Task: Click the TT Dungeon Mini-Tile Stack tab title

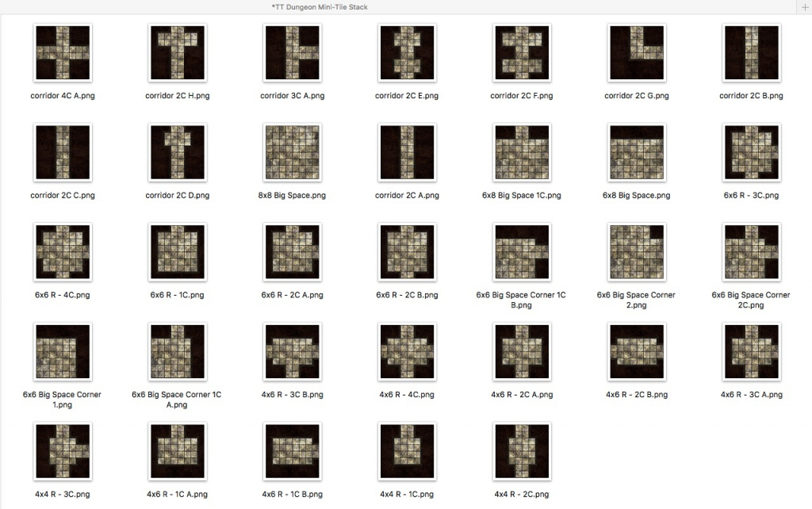Action: pyautogui.click(x=320, y=7)
